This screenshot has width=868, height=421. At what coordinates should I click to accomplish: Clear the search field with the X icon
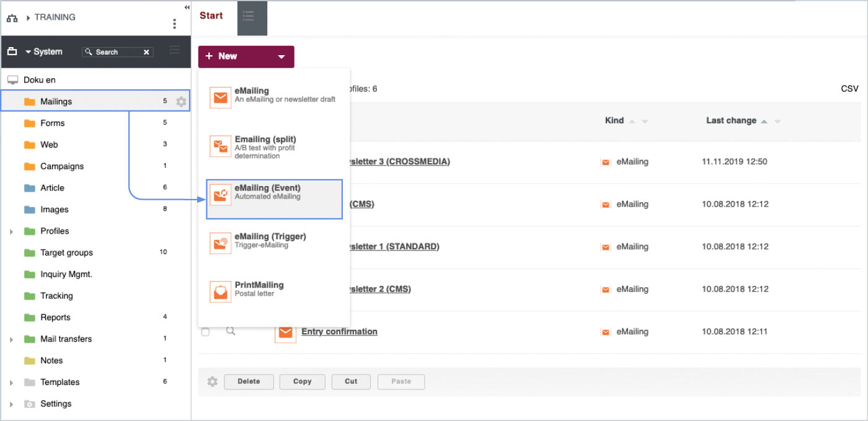click(x=146, y=52)
